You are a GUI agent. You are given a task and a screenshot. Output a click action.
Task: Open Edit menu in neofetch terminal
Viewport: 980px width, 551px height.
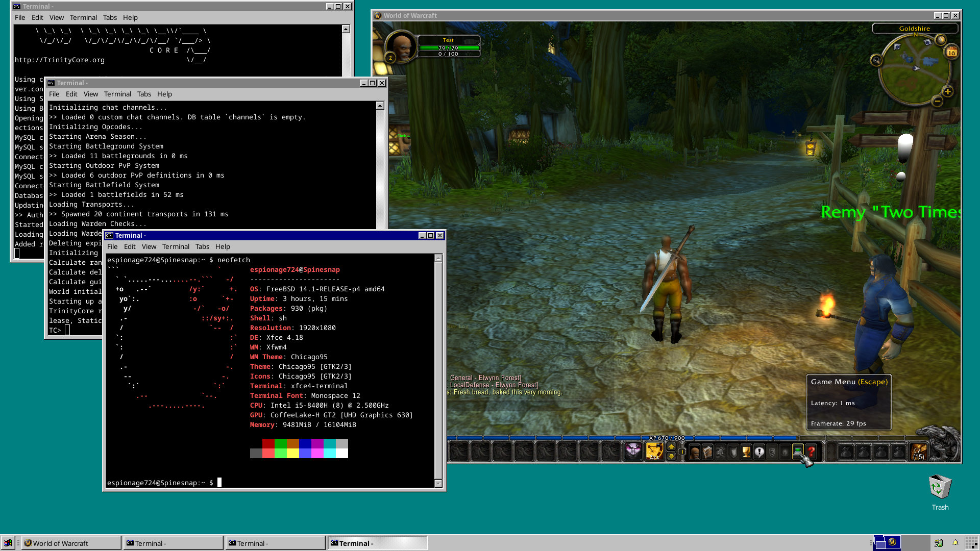[x=130, y=246]
